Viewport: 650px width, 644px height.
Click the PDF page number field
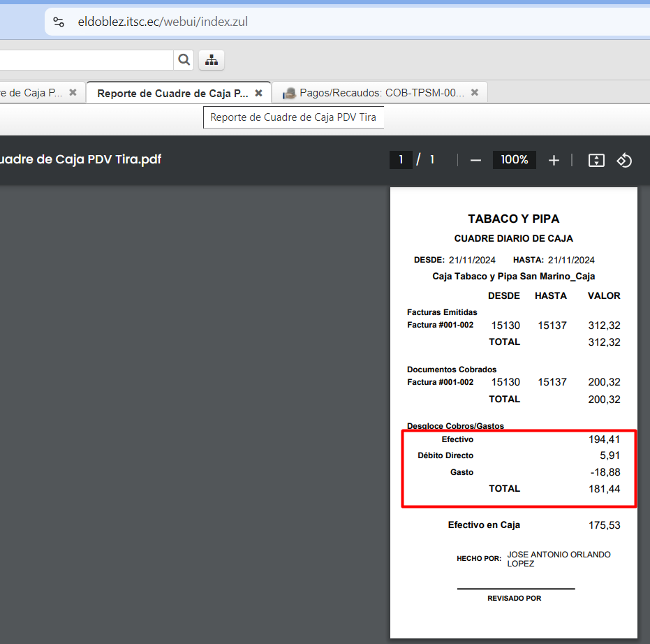click(x=401, y=160)
